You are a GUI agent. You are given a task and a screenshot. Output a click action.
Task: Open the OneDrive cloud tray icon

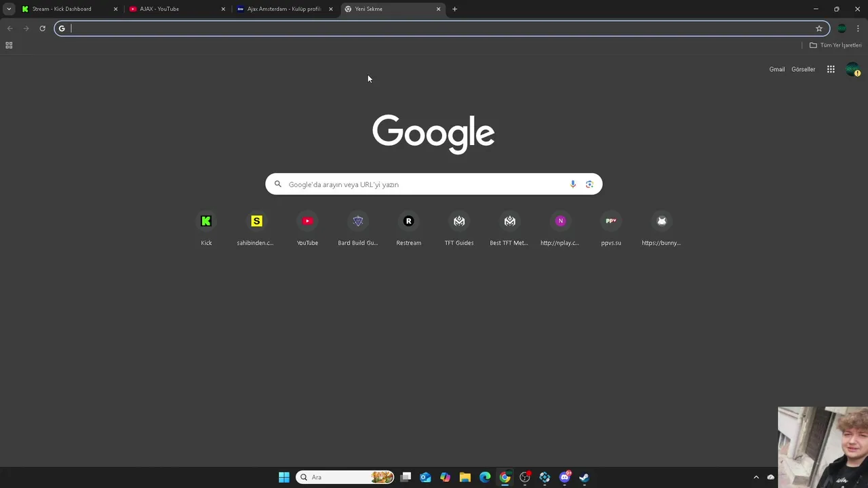(770, 477)
